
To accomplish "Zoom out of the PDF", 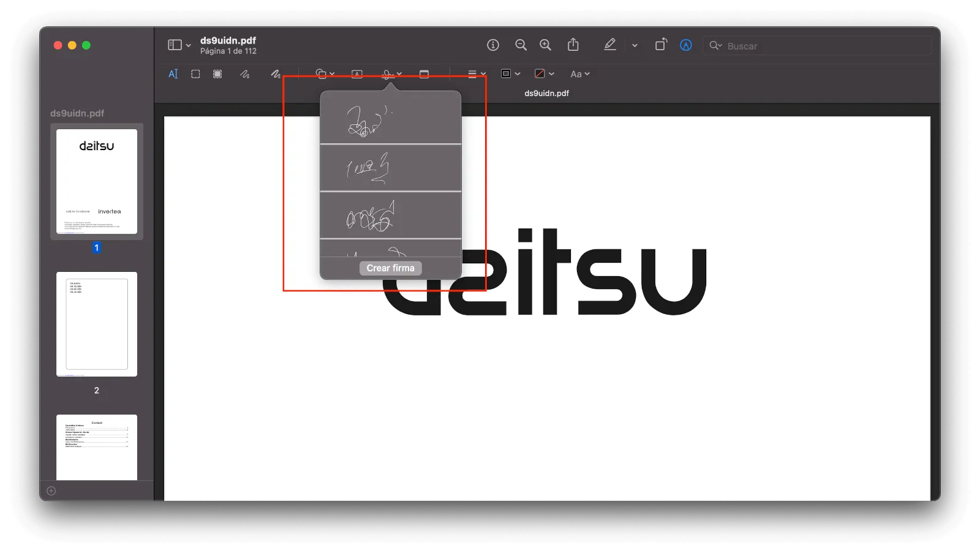I will pyautogui.click(x=521, y=45).
